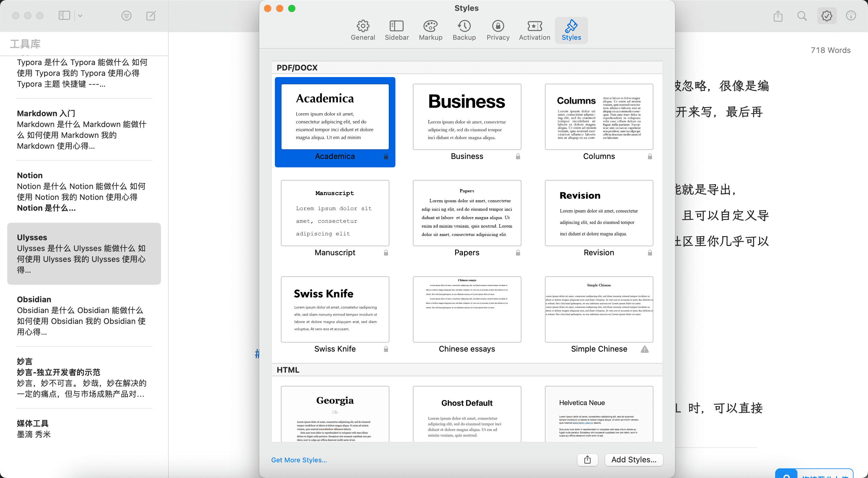Click the lock icon on Revision style

(649, 253)
